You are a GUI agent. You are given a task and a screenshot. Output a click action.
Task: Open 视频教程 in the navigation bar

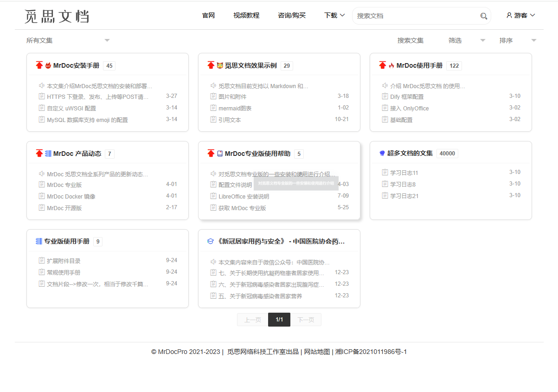(x=246, y=15)
